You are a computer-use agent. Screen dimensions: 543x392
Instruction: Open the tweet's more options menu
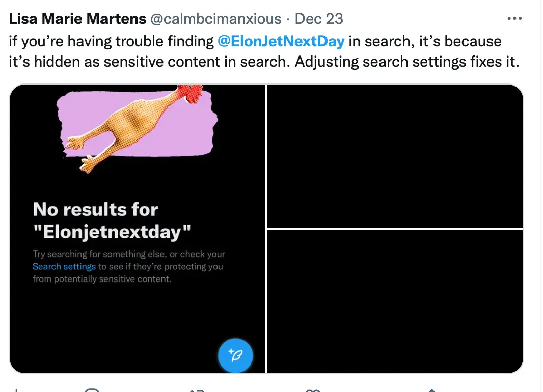(x=515, y=19)
